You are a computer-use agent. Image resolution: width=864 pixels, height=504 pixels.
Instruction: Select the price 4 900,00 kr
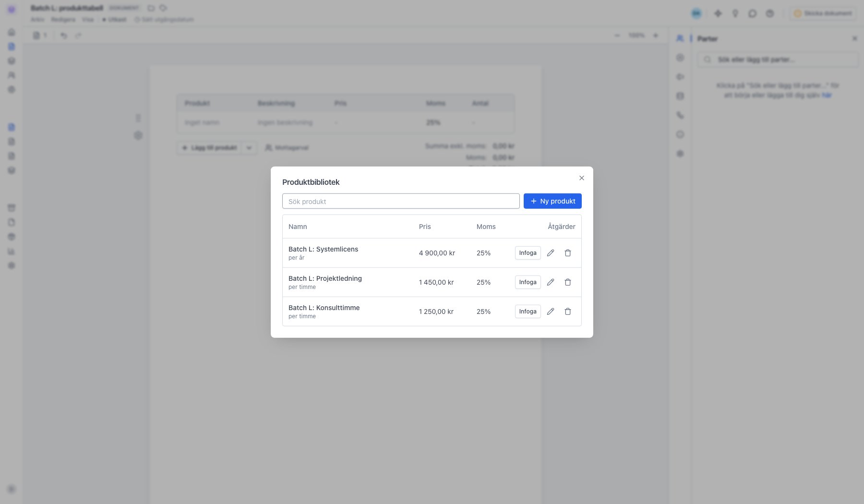(437, 253)
